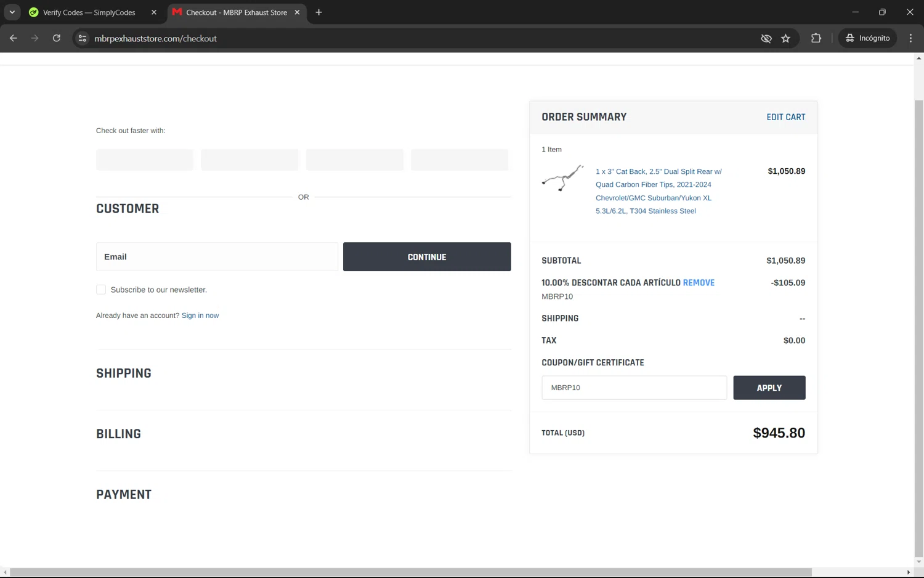924x578 pixels.
Task: Click the horizontal scrollbar at page bottom
Action: [411, 572]
